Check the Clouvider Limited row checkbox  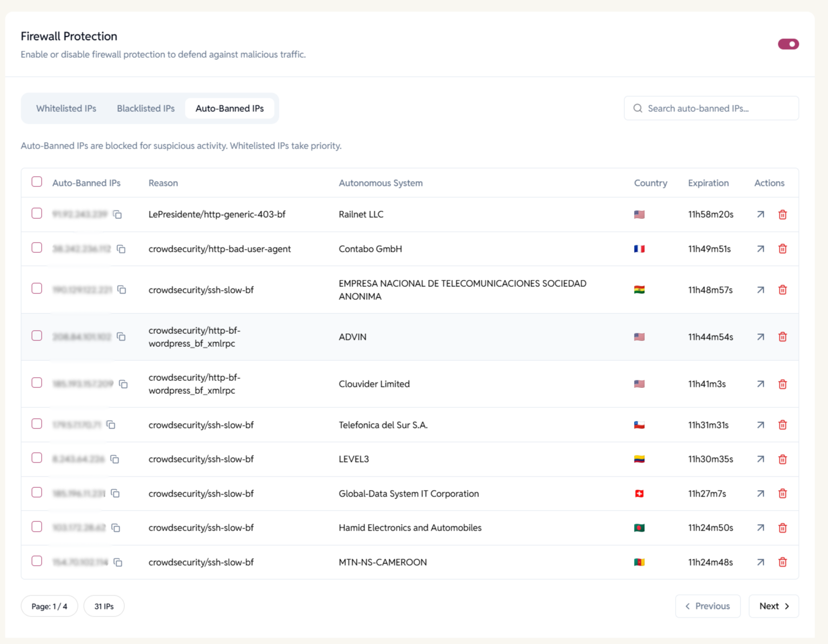click(37, 382)
